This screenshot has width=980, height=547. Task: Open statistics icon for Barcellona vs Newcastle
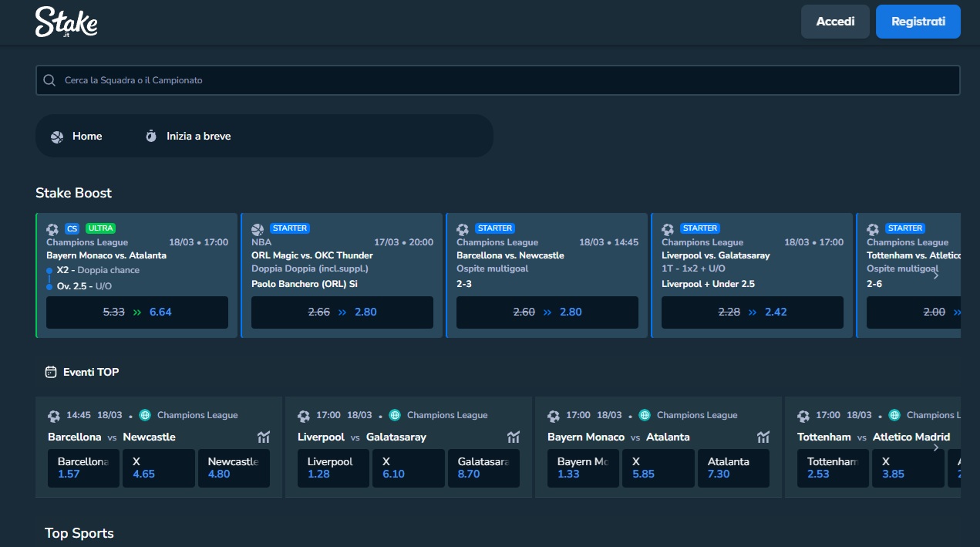pyautogui.click(x=264, y=437)
